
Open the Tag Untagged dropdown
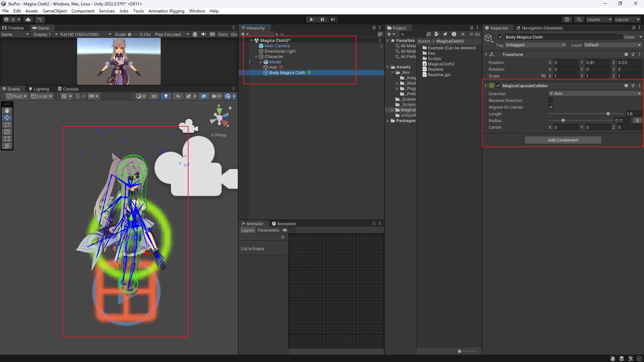(535, 45)
